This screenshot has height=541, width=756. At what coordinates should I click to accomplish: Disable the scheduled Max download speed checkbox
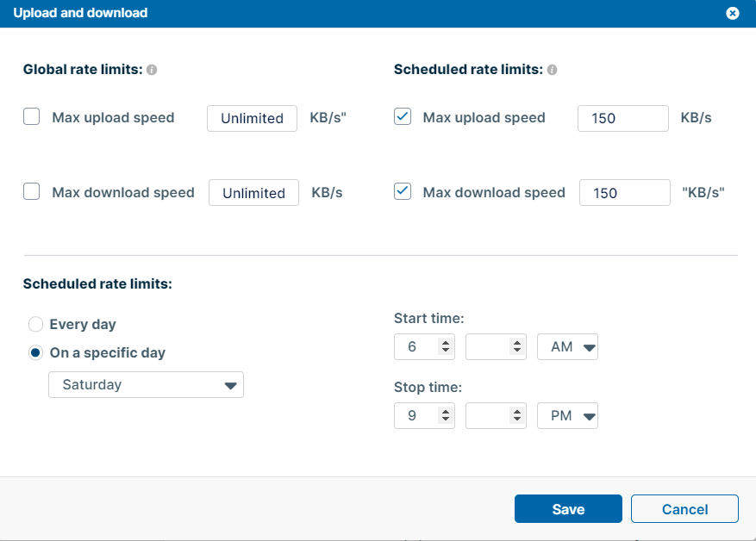(x=402, y=190)
